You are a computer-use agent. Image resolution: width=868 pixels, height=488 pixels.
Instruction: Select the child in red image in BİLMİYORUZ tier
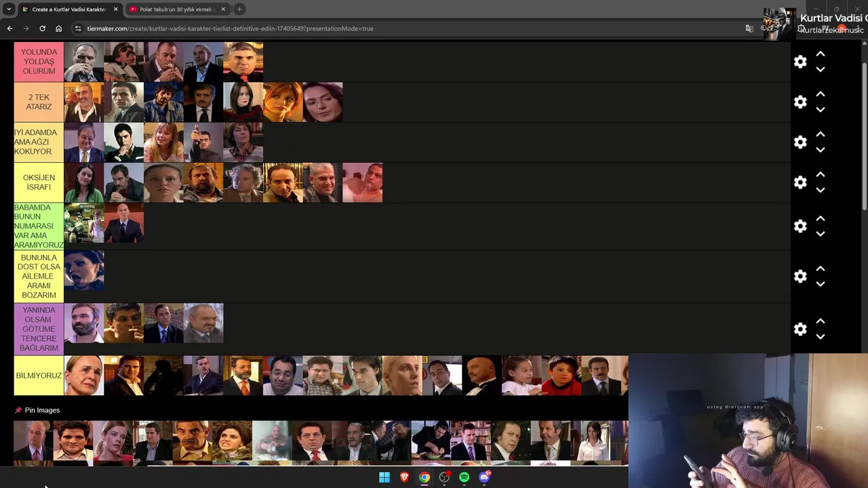(x=561, y=375)
